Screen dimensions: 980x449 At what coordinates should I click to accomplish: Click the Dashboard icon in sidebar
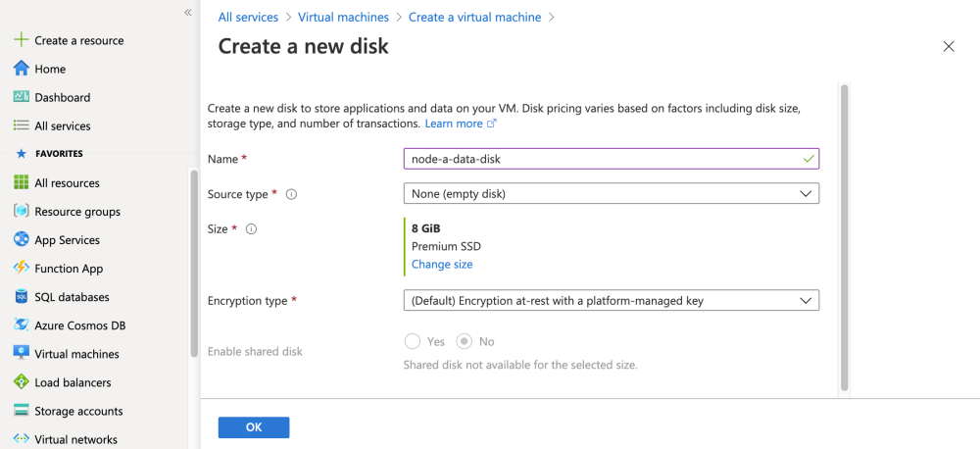coord(21,97)
